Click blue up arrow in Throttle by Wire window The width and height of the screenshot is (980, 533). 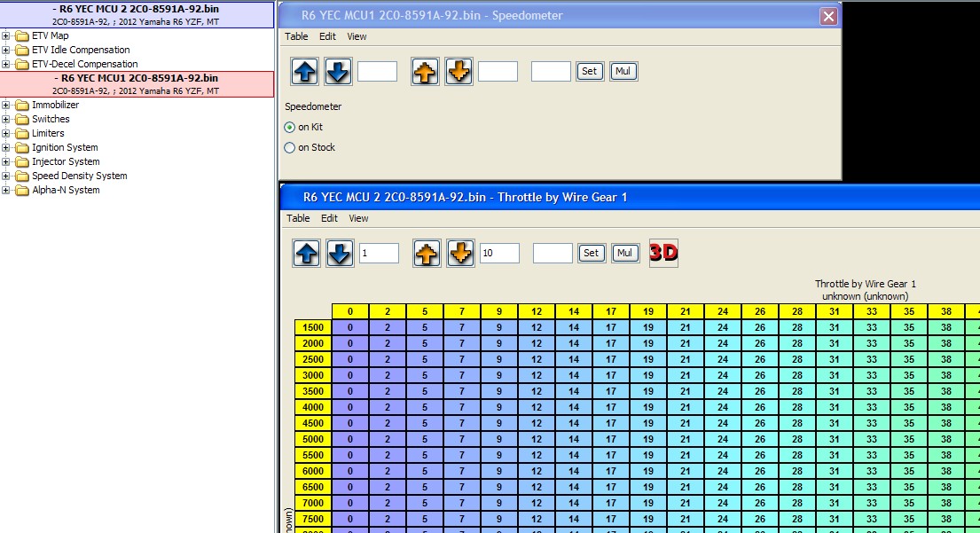[x=307, y=254]
